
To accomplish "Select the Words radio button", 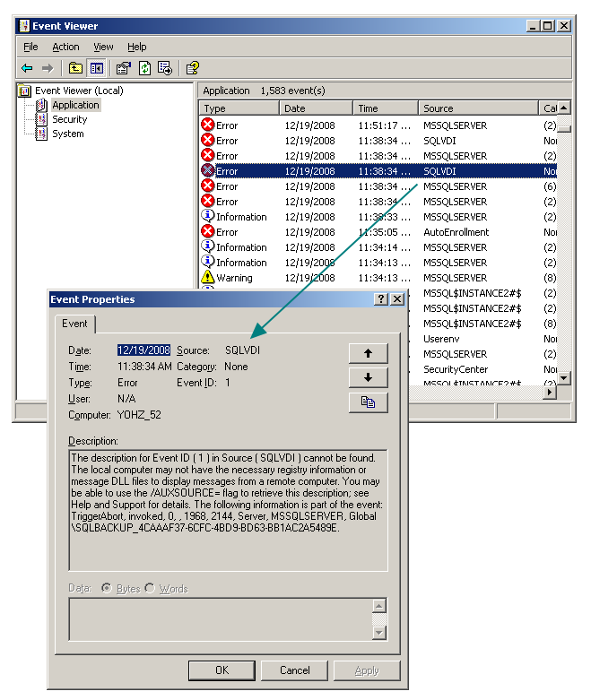I will (x=150, y=588).
